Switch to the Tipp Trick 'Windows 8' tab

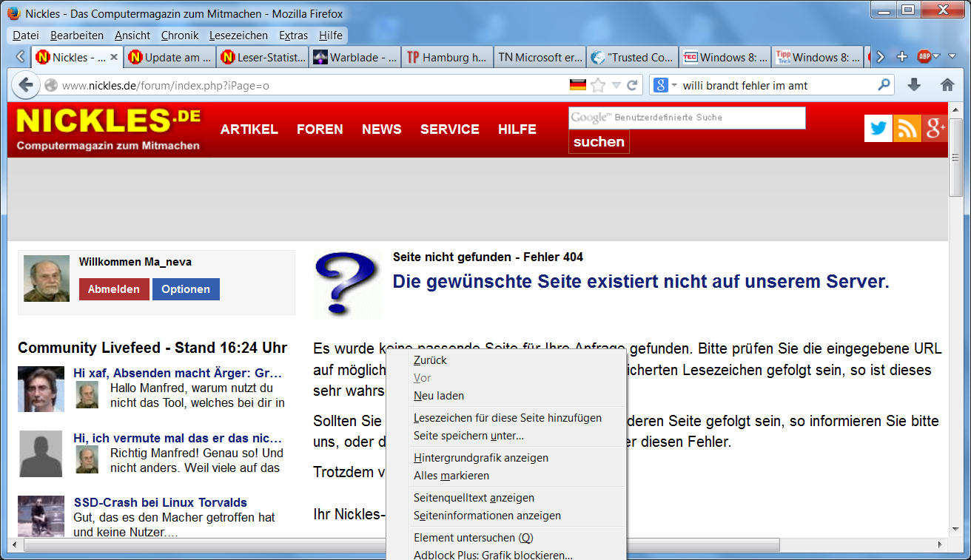818,57
